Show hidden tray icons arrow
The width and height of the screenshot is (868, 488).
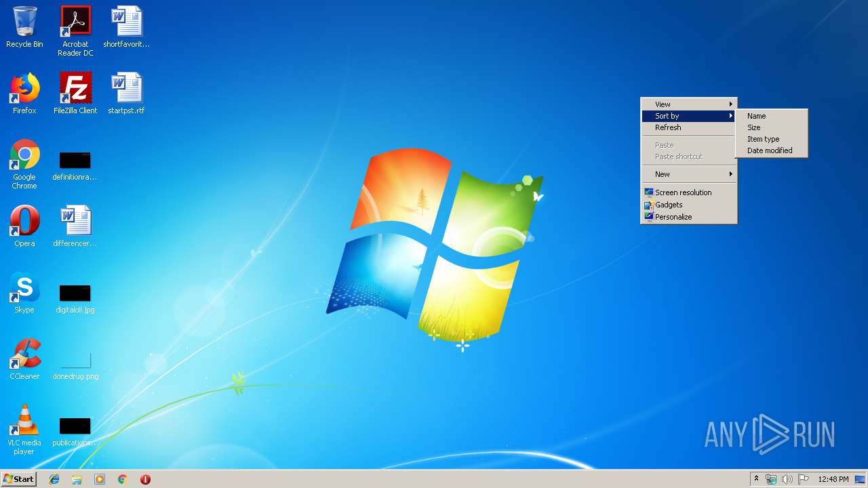[x=756, y=479]
